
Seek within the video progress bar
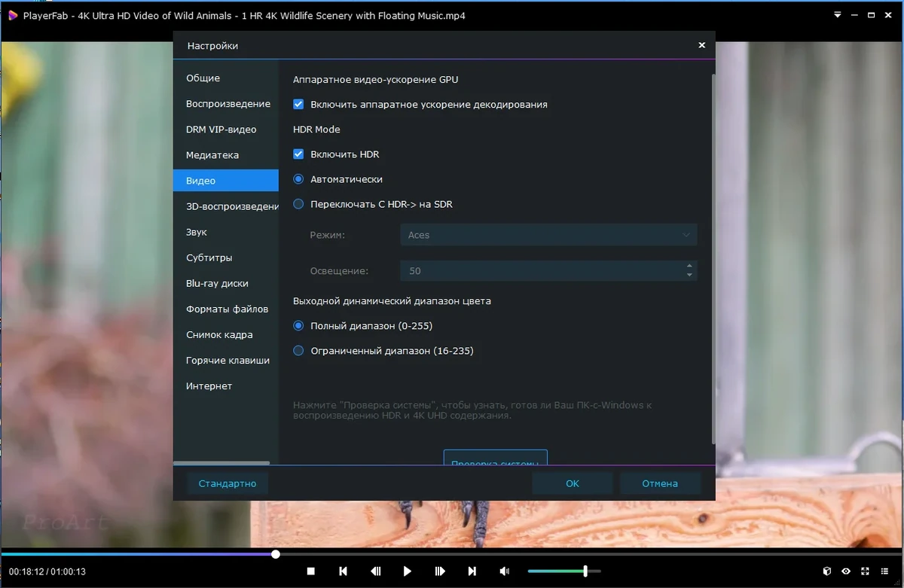point(452,554)
